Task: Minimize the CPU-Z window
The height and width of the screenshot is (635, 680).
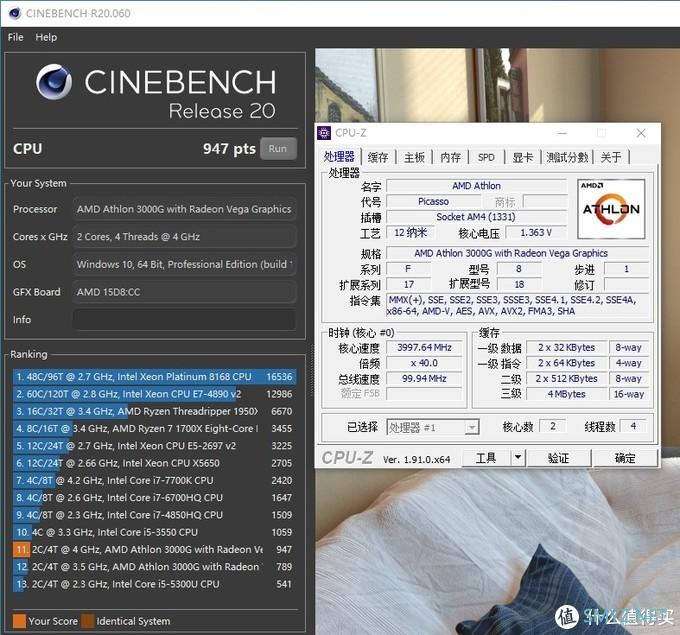Action: point(562,133)
